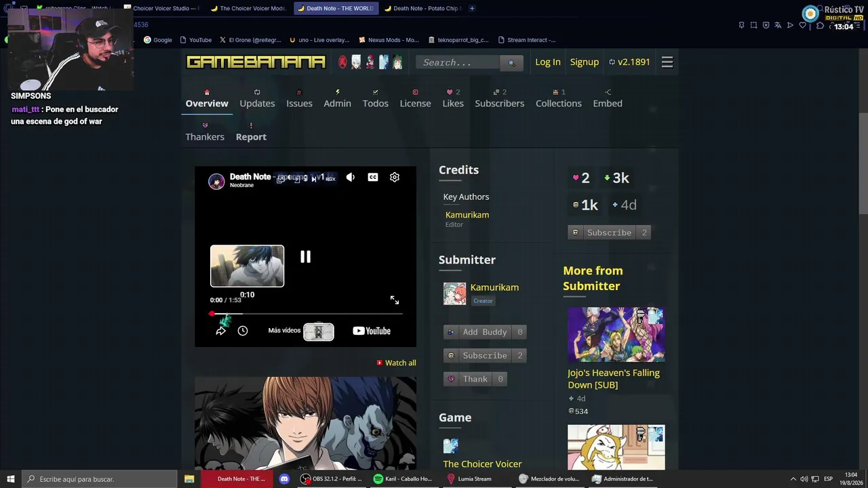868x488 pixels.
Task: Open the video player settings gear
Action: (x=395, y=177)
